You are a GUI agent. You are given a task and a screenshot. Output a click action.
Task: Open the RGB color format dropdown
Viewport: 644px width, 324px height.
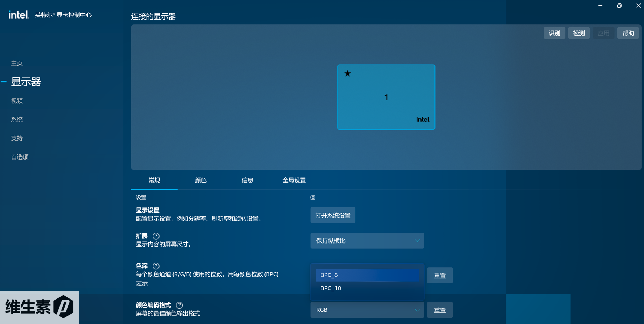(x=367, y=310)
